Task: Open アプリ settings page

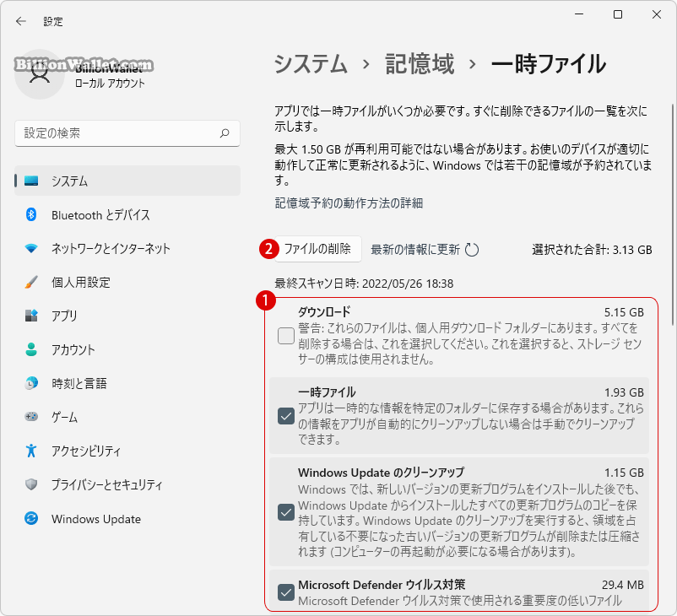Action: point(127,316)
